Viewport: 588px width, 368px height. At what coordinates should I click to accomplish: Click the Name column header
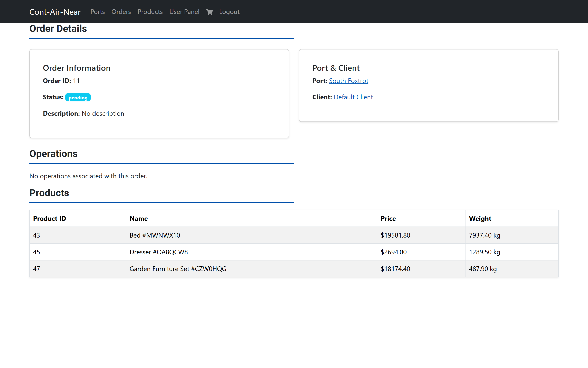pos(252,218)
